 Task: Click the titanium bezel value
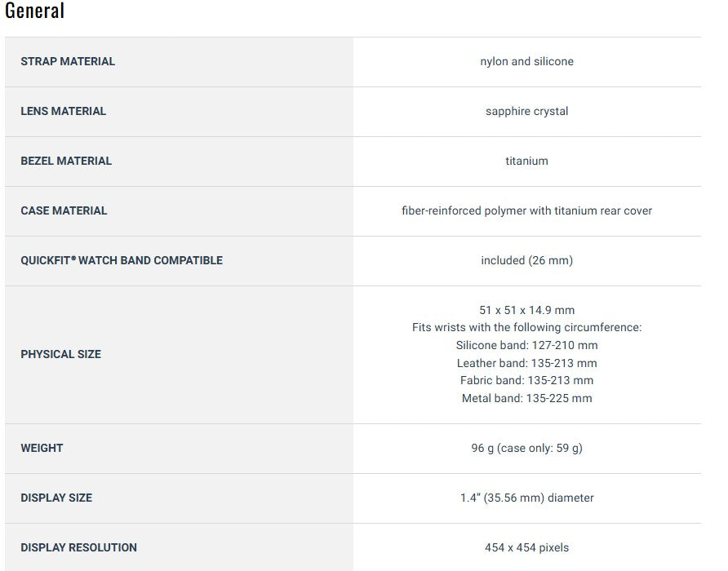pos(526,161)
